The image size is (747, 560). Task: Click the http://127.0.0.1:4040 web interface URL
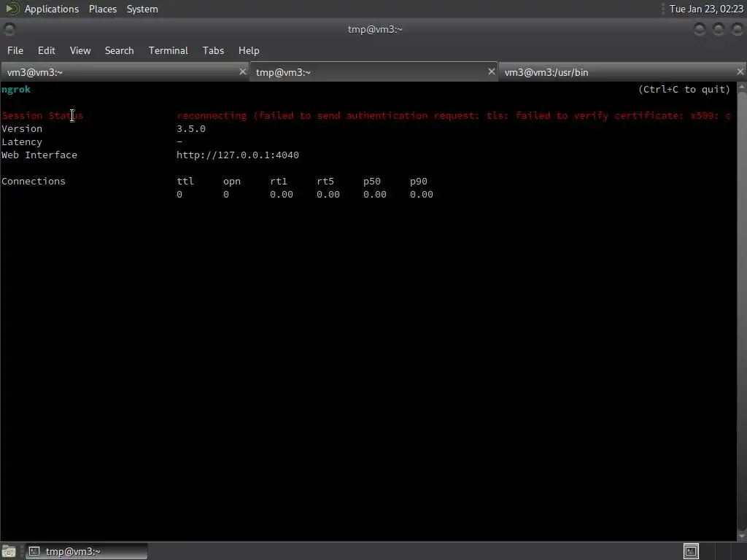[x=238, y=155]
